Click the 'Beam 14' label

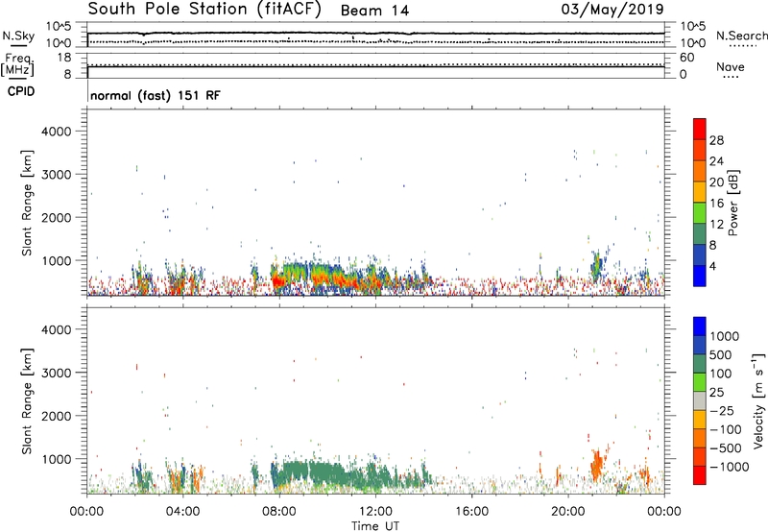coord(374,11)
